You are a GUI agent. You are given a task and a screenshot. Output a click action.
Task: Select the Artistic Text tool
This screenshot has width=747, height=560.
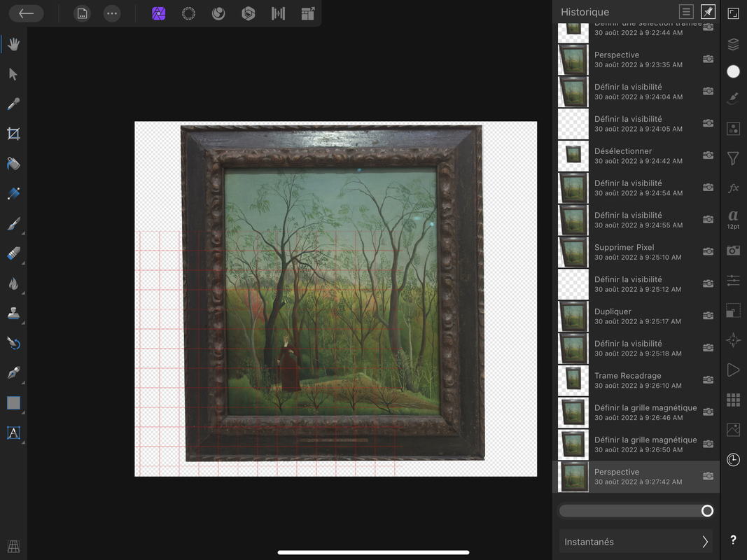[x=13, y=433]
